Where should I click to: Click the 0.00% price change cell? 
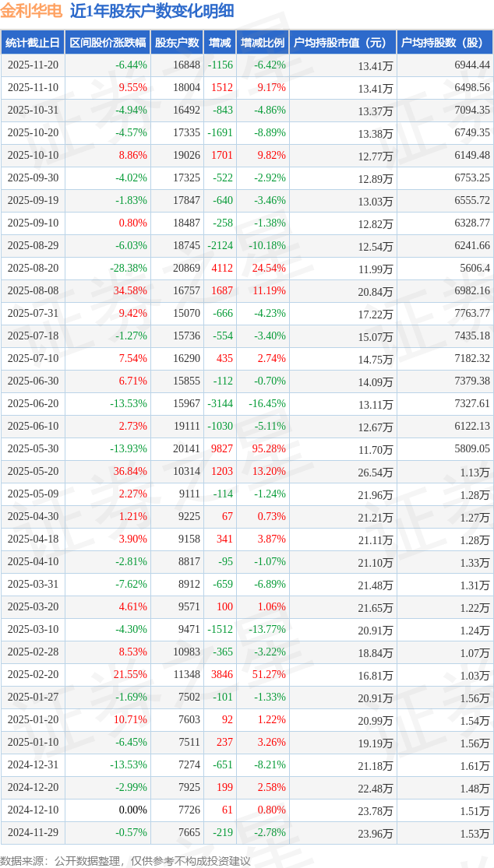point(132,810)
